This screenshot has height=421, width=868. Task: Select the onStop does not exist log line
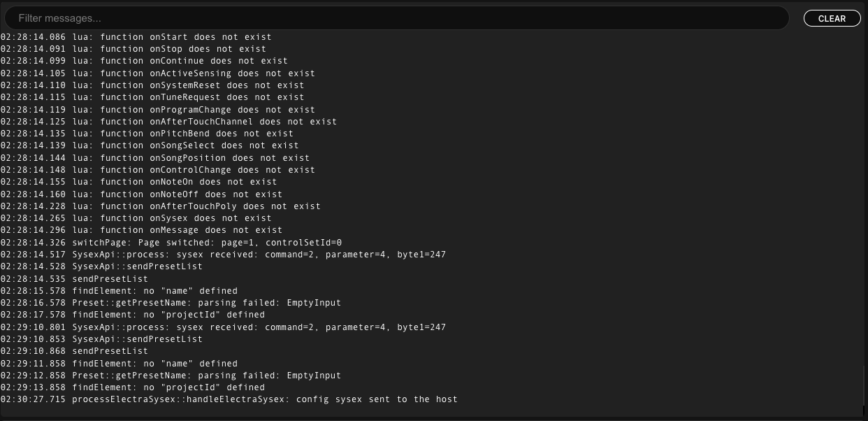(133, 48)
